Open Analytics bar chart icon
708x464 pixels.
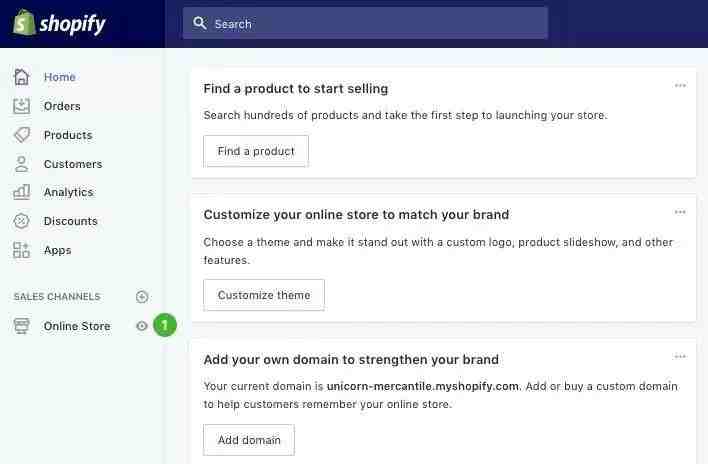[21, 192]
